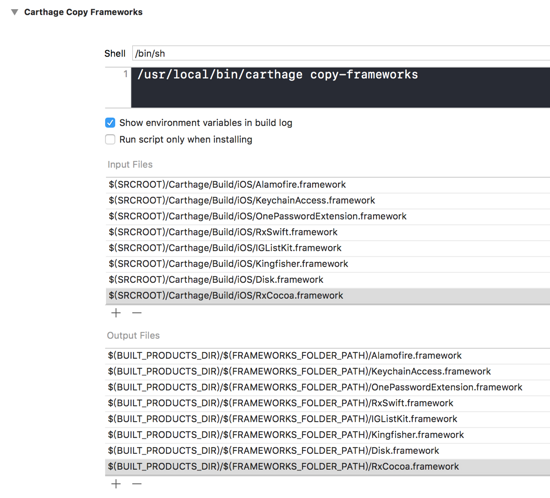Select RxSwift.framework input file row

(328, 232)
